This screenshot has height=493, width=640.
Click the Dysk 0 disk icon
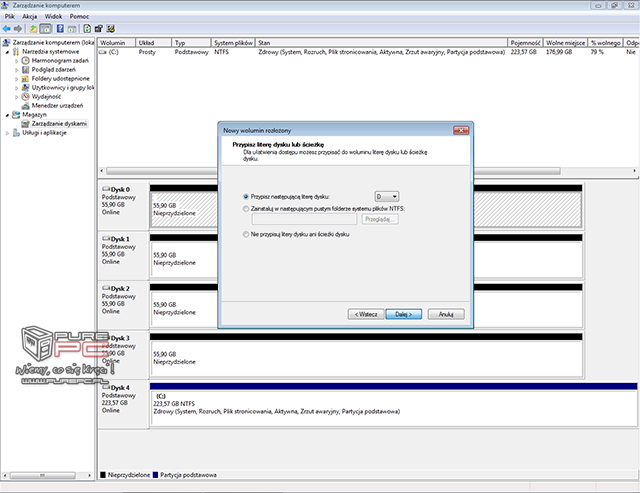click(106, 189)
